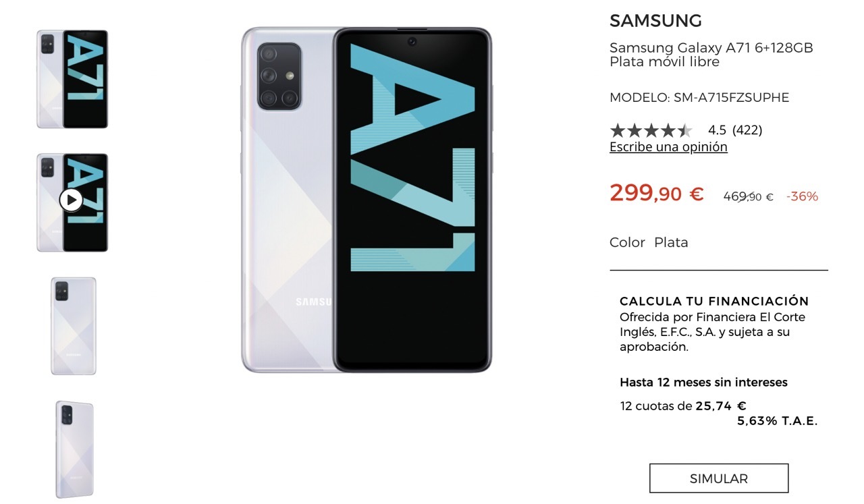
Task: Select the first A71 front-and-back thumbnail
Action: click(x=72, y=79)
